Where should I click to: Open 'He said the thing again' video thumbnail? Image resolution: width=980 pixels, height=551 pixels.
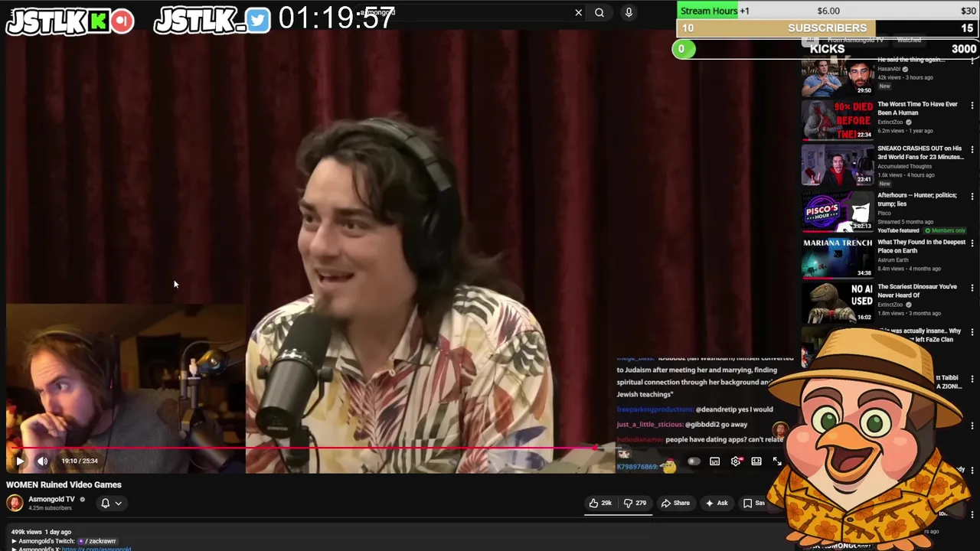pyautogui.click(x=838, y=77)
